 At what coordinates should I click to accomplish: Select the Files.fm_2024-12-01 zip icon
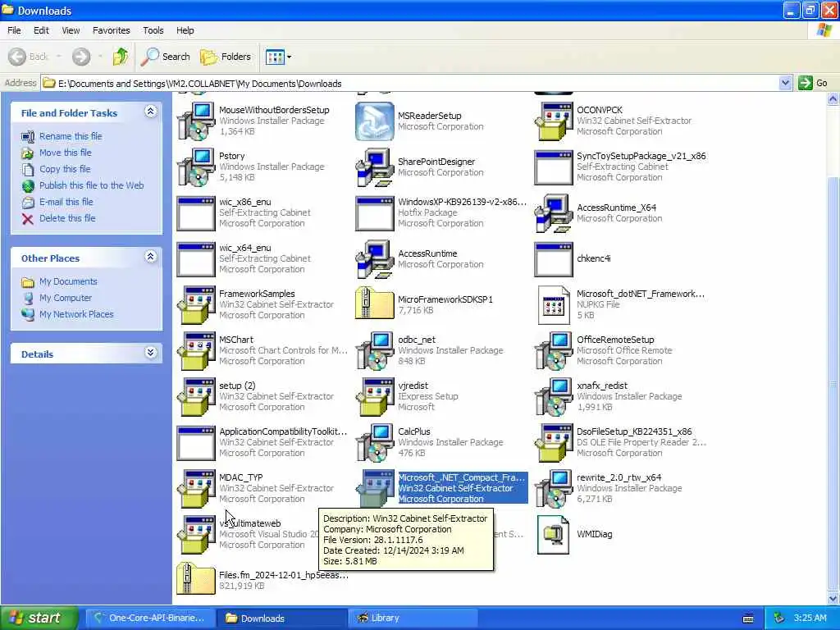(x=196, y=578)
